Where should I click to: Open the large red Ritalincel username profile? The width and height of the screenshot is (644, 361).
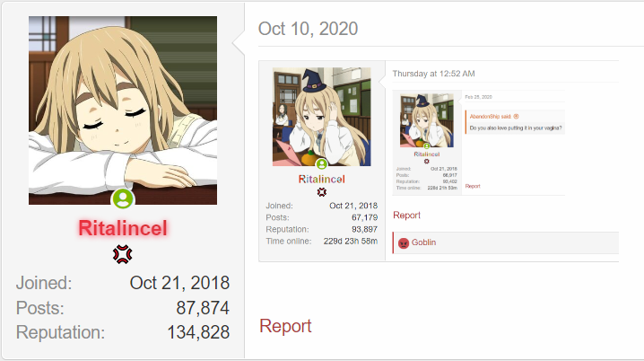[123, 228]
